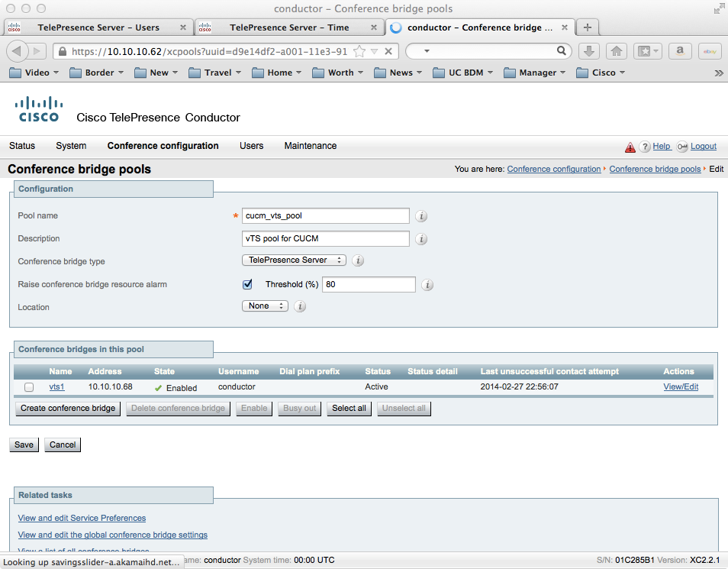
Task: Click the Help link
Action: [662, 147]
